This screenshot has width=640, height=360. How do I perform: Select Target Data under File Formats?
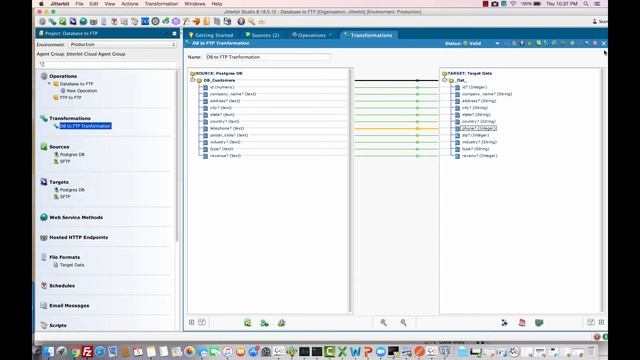(72, 265)
